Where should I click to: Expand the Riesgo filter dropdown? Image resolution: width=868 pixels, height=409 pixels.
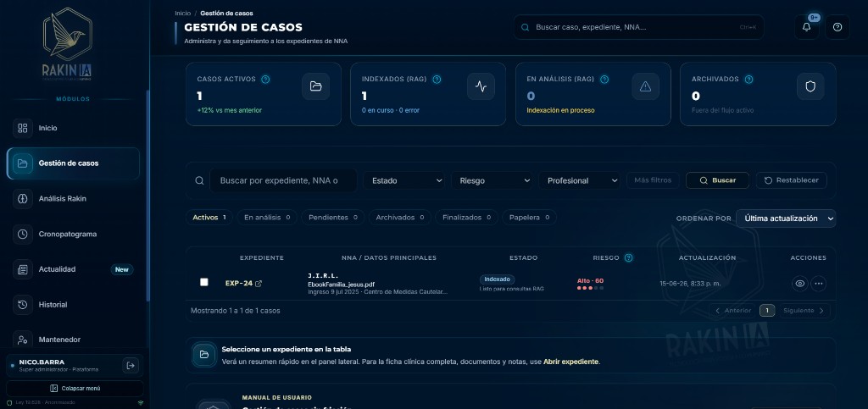point(492,180)
